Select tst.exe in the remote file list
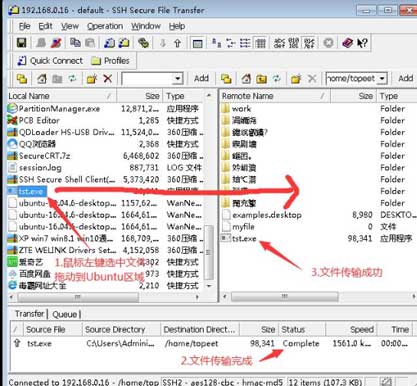This screenshot has width=417, height=386. (244, 238)
